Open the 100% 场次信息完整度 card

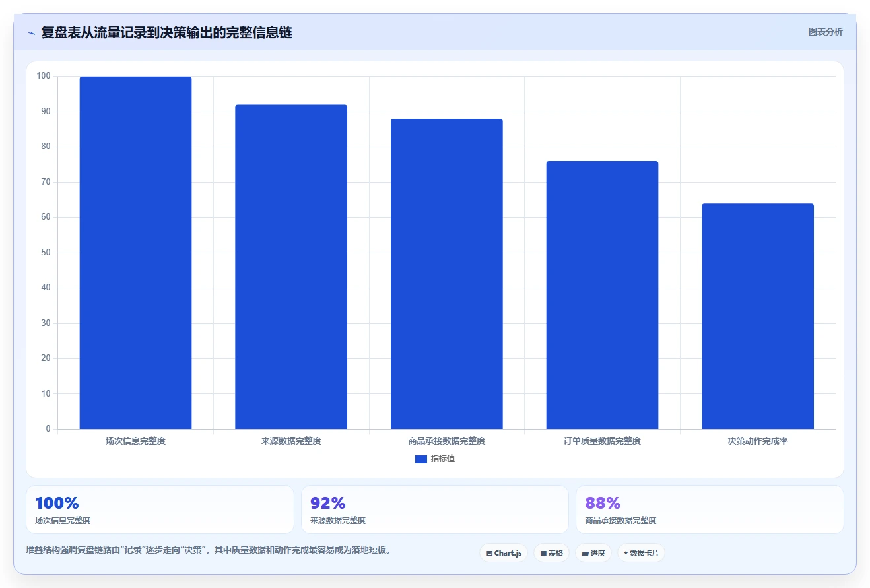(x=160, y=509)
